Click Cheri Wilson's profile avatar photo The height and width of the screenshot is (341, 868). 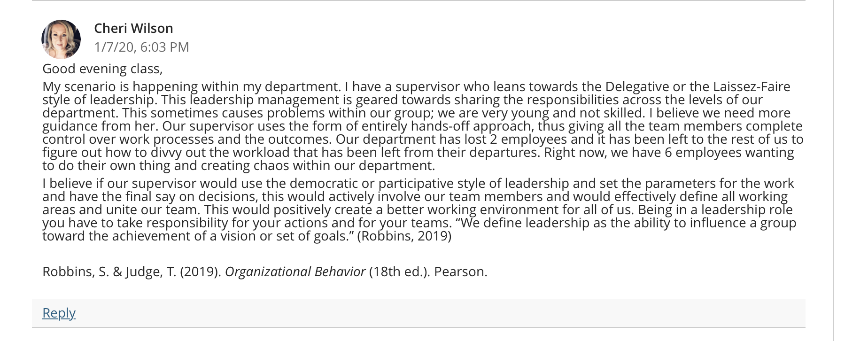click(61, 39)
